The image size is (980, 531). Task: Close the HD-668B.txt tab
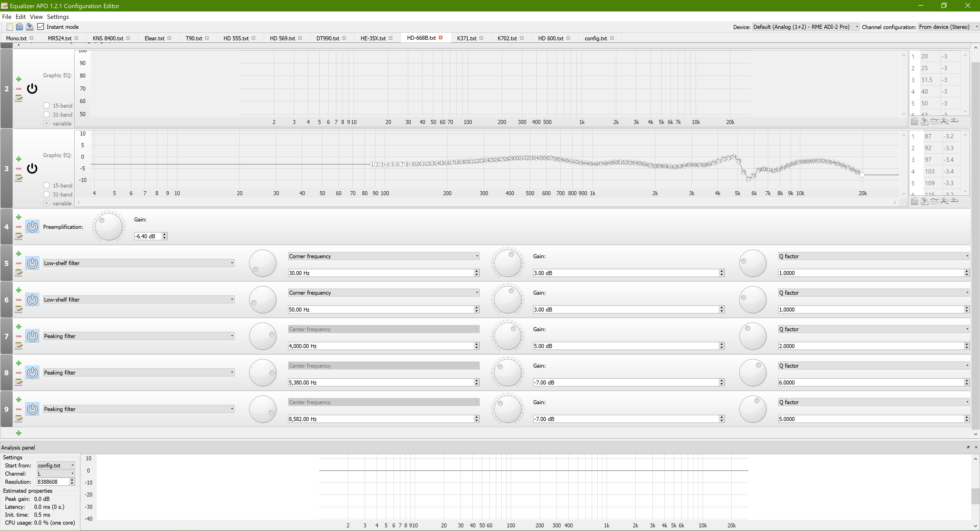point(441,38)
